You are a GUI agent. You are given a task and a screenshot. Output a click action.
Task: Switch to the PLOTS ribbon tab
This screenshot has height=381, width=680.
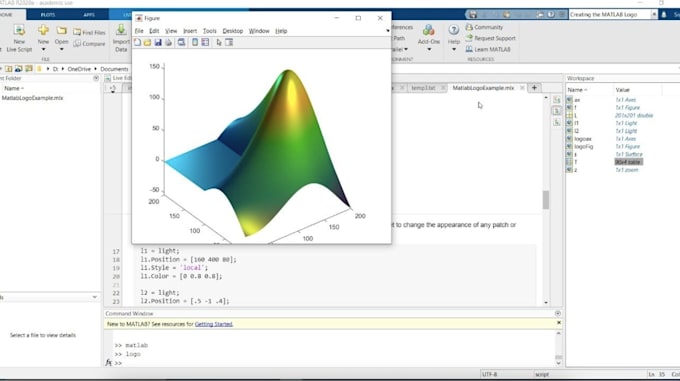click(x=48, y=14)
